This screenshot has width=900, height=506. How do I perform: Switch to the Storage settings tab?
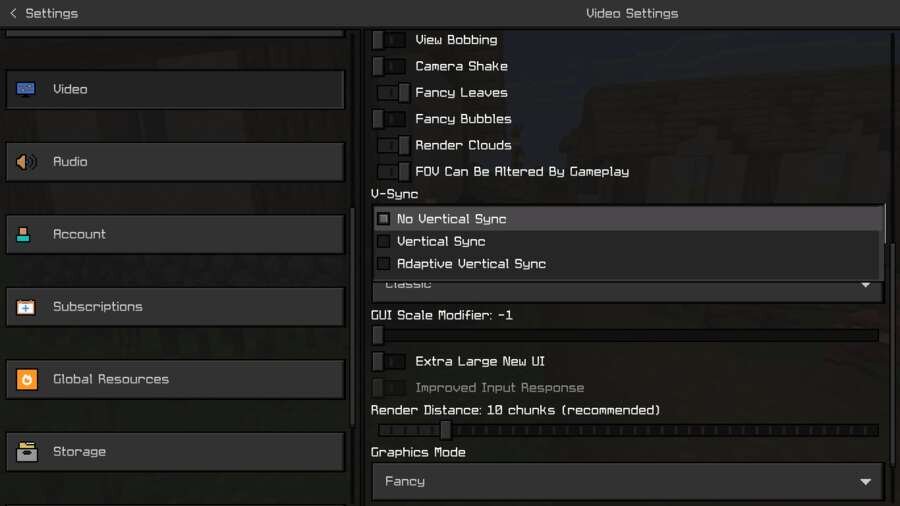(x=175, y=452)
